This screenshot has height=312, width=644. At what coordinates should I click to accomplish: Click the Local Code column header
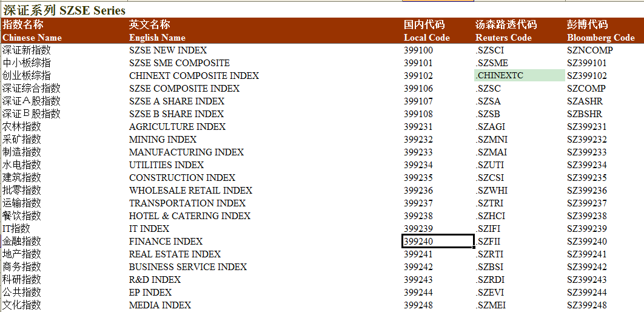pyautogui.click(x=427, y=38)
